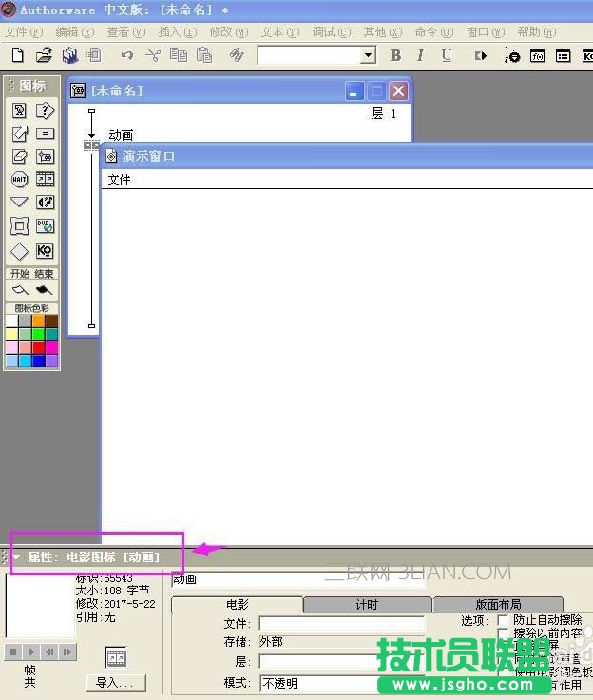The width and height of the screenshot is (593, 700).
Task: Toggle bold text formatting
Action: [x=395, y=55]
